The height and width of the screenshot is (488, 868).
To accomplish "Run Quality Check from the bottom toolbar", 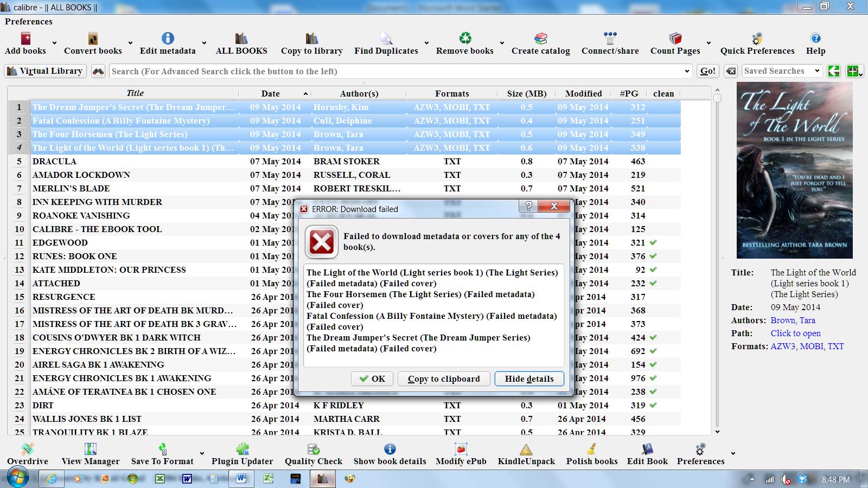I will tap(314, 449).
